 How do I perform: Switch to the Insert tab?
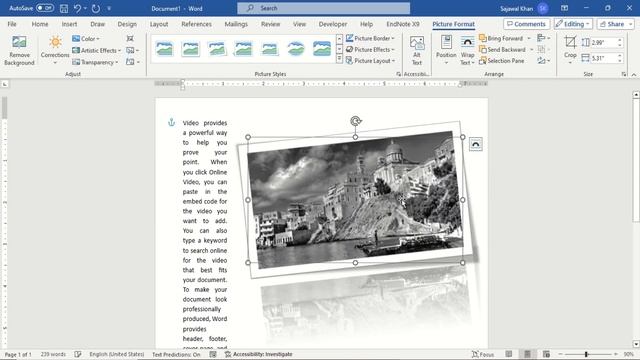click(69, 24)
